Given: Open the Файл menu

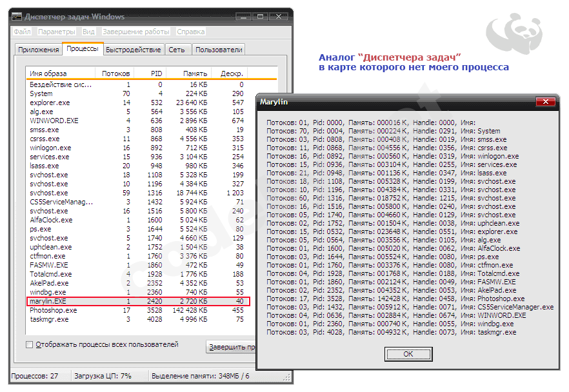Looking at the screenshot, I should (x=21, y=32).
